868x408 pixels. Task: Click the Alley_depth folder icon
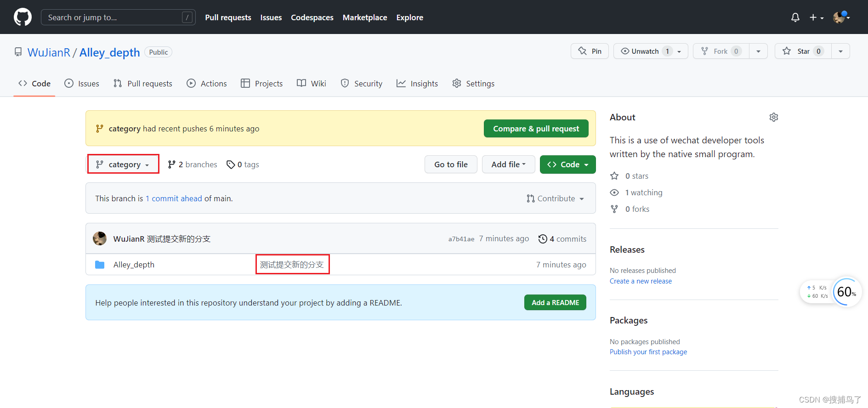(100, 265)
